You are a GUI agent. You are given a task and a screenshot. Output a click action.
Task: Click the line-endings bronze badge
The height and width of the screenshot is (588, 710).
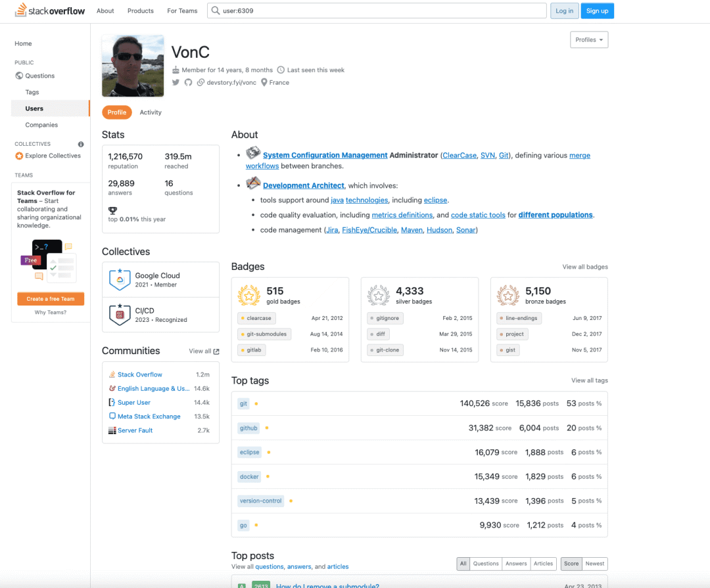tap(519, 318)
